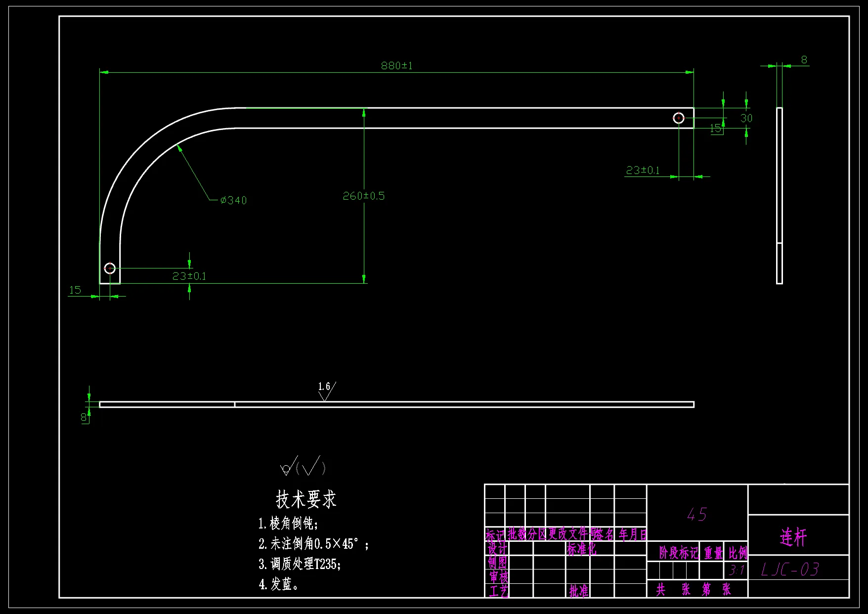Click the 阶段标记 title block label
This screenshot has height=614, width=868.
[679, 553]
